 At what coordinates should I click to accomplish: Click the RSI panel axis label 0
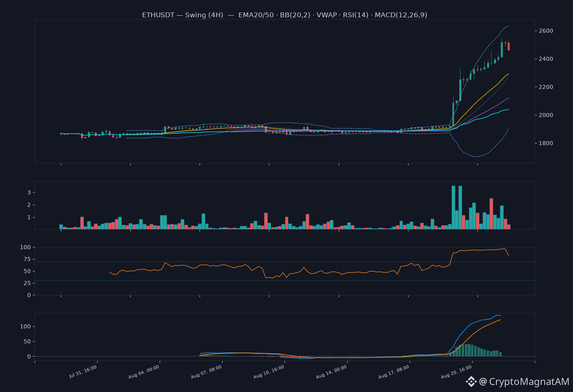tap(29, 295)
